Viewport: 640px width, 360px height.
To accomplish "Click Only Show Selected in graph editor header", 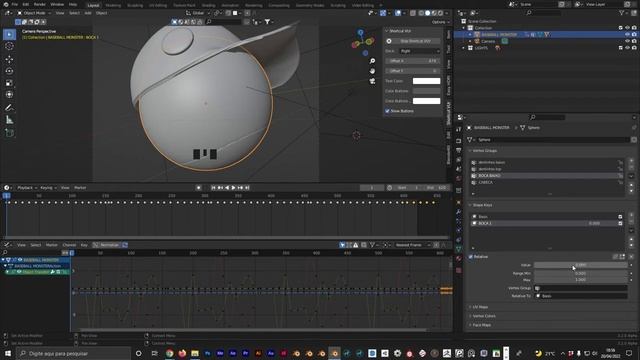I will click(x=342, y=245).
